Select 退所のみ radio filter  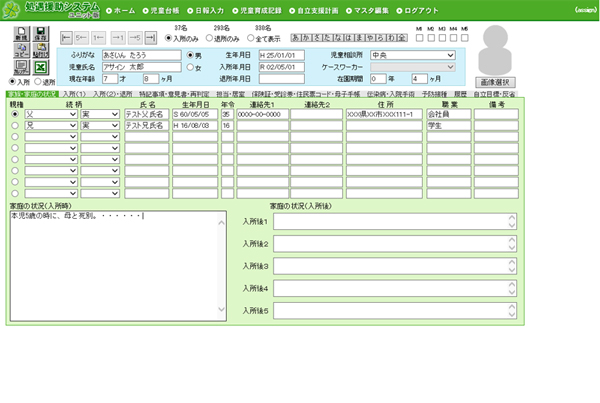click(x=209, y=38)
